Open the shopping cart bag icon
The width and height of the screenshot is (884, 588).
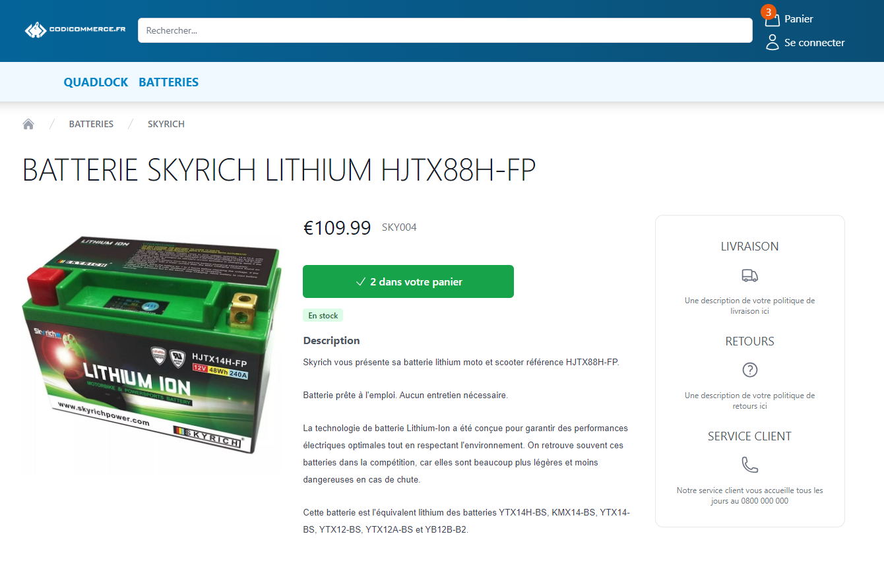click(773, 20)
